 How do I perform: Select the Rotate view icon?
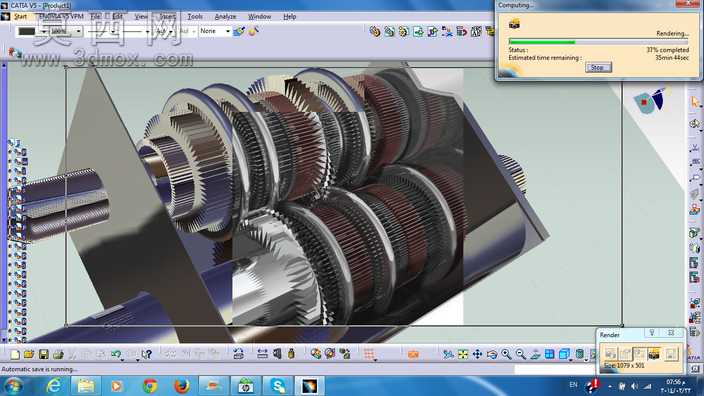tap(492, 354)
